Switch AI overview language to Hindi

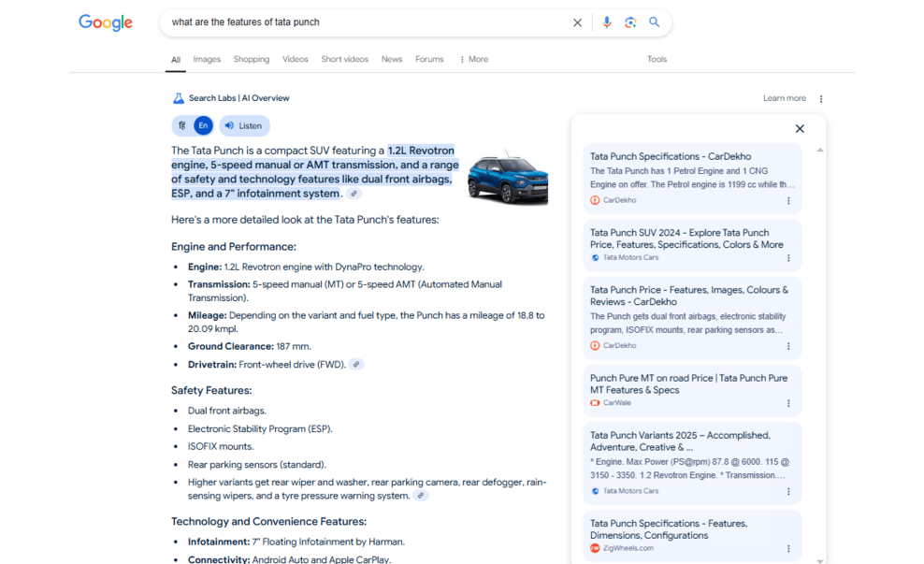point(181,125)
